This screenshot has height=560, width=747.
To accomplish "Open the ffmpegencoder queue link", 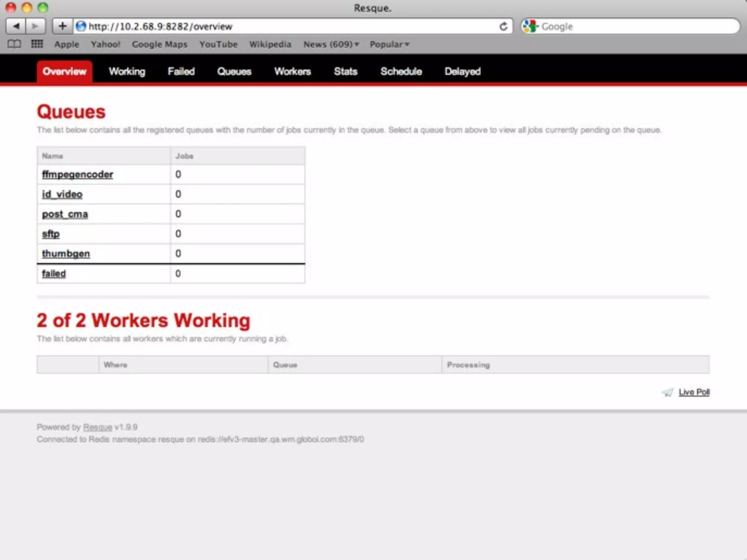I will (77, 175).
